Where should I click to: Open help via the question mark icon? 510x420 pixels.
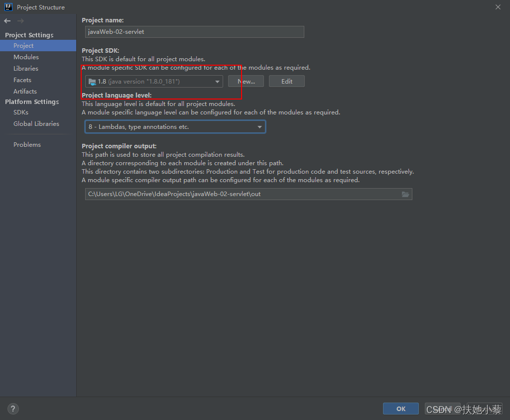coord(12,408)
